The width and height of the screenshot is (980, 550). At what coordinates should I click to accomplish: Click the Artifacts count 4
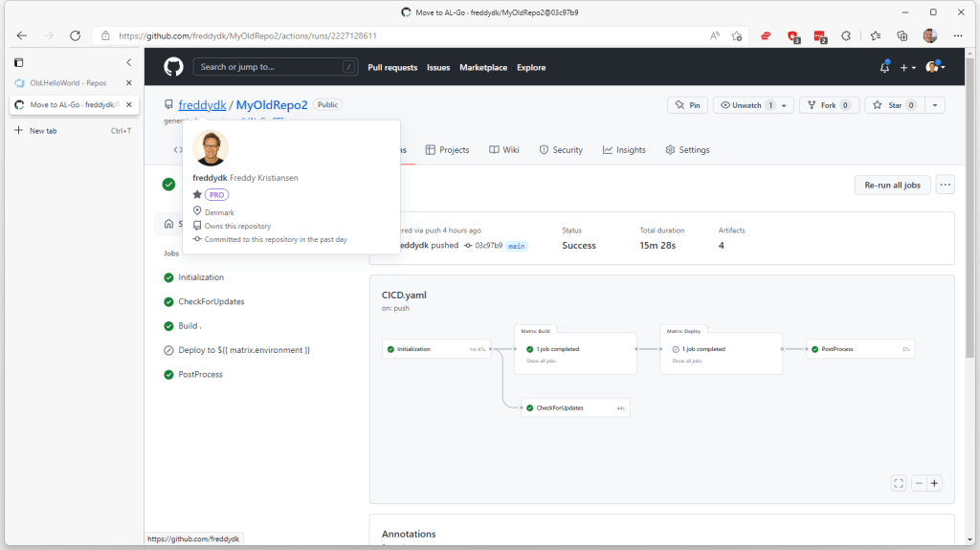(x=722, y=246)
